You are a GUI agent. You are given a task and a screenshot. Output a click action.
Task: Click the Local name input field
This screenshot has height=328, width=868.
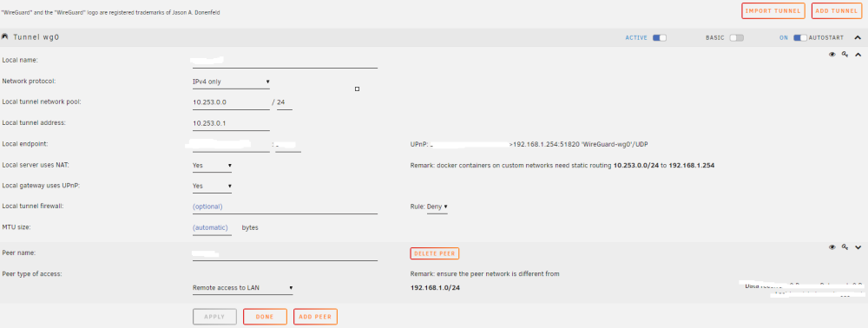click(285, 61)
